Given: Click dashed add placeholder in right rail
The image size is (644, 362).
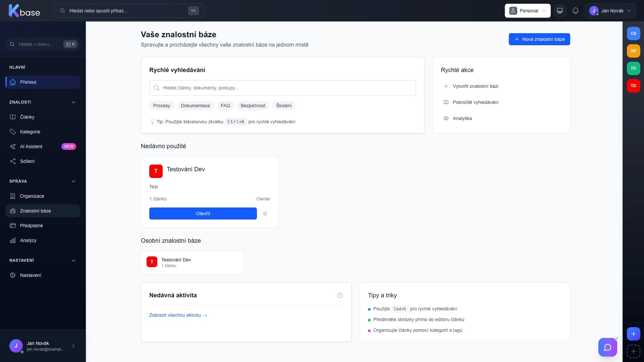Looking at the screenshot, I should point(633,351).
